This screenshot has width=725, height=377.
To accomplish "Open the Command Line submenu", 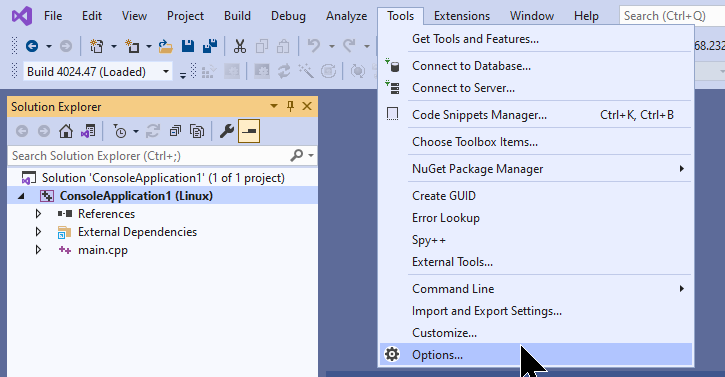I will pyautogui.click(x=535, y=289).
